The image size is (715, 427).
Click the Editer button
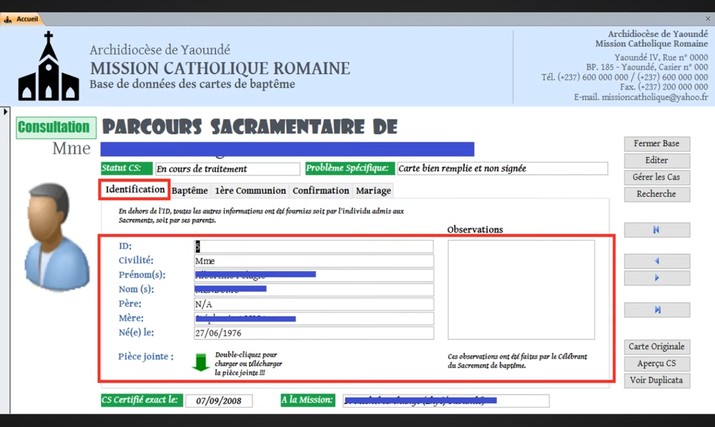pyautogui.click(x=657, y=161)
